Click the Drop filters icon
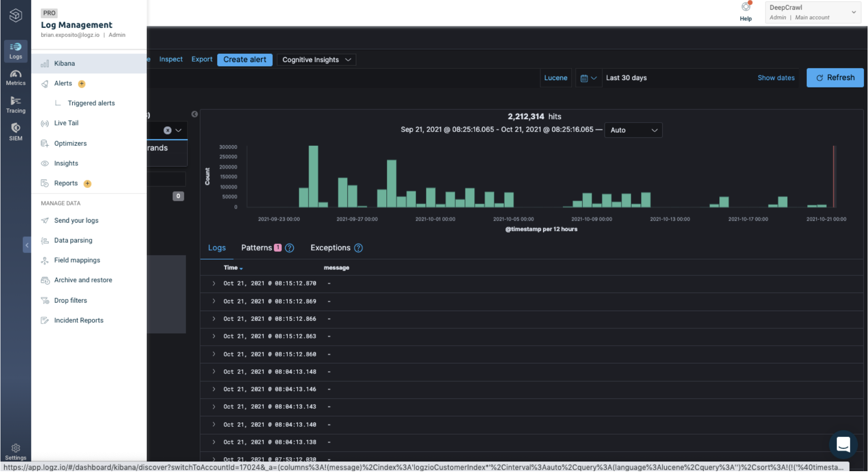The width and height of the screenshot is (868, 473). pyautogui.click(x=45, y=301)
